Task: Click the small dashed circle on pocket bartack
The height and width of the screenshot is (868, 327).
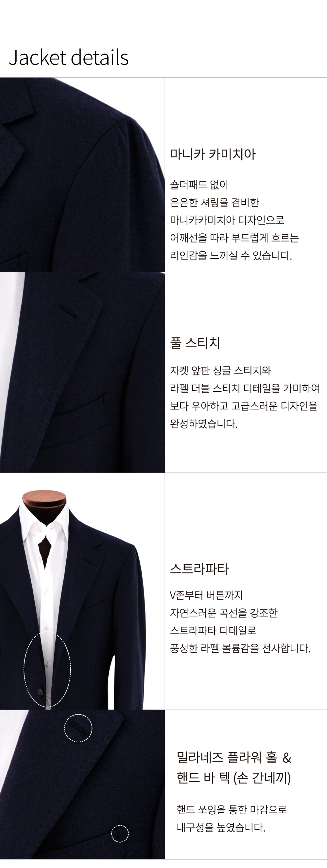Action: (120, 833)
